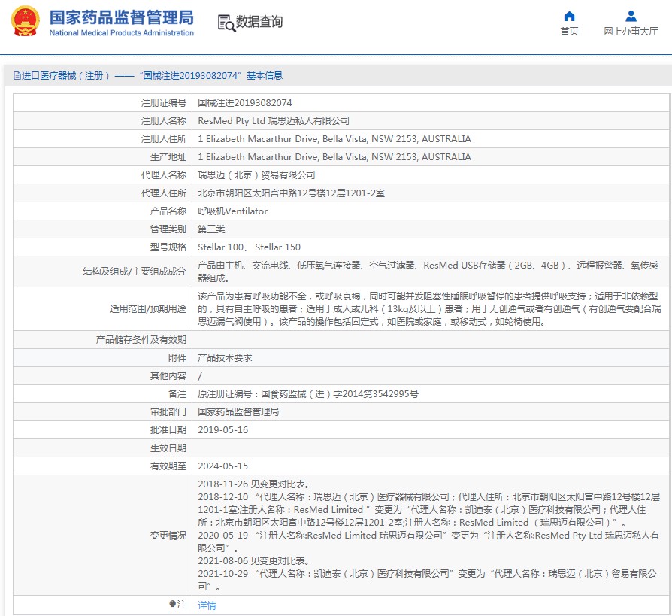The height and width of the screenshot is (616, 672).
Task: Click the 国家药品监督管理局 header title
Action: pos(122,17)
